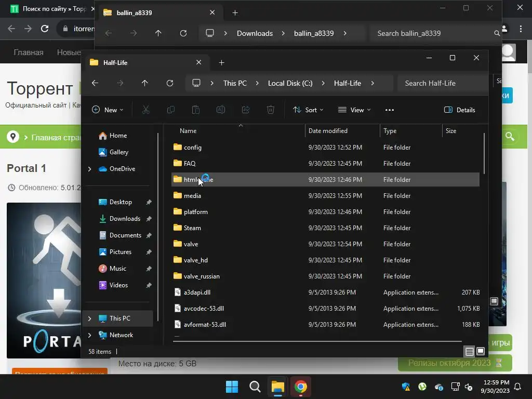The width and height of the screenshot is (532, 399).
Task: Go back in the Half-Life window
Action: (x=95, y=83)
